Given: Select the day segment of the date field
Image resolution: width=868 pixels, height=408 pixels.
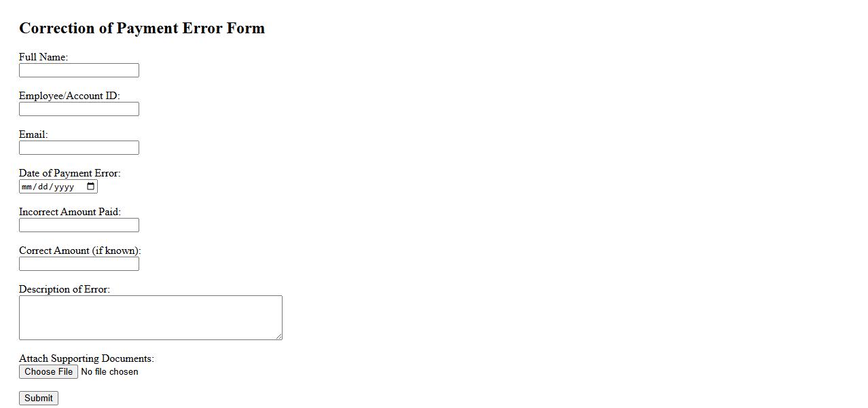Looking at the screenshot, I should click(x=43, y=187).
